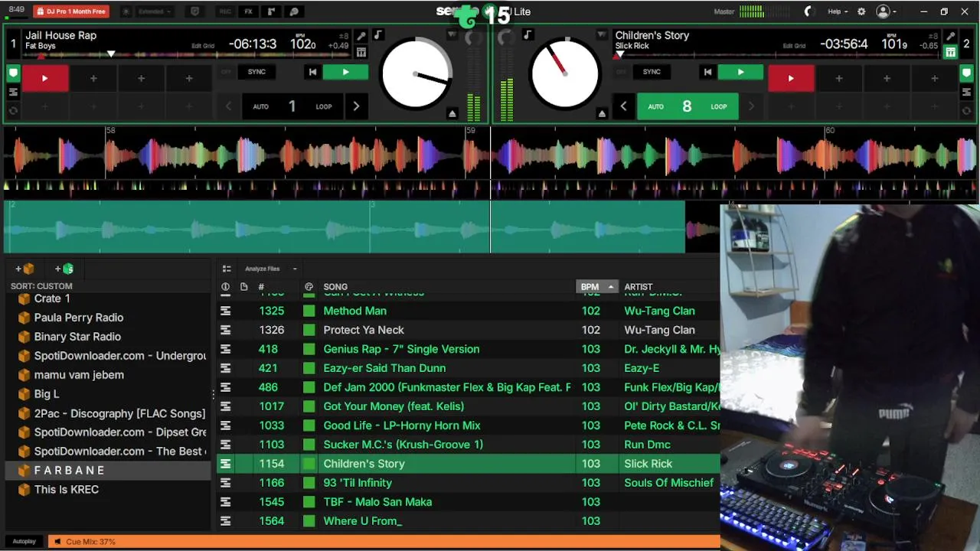Turn OFF sync on deck 1

pos(226,72)
